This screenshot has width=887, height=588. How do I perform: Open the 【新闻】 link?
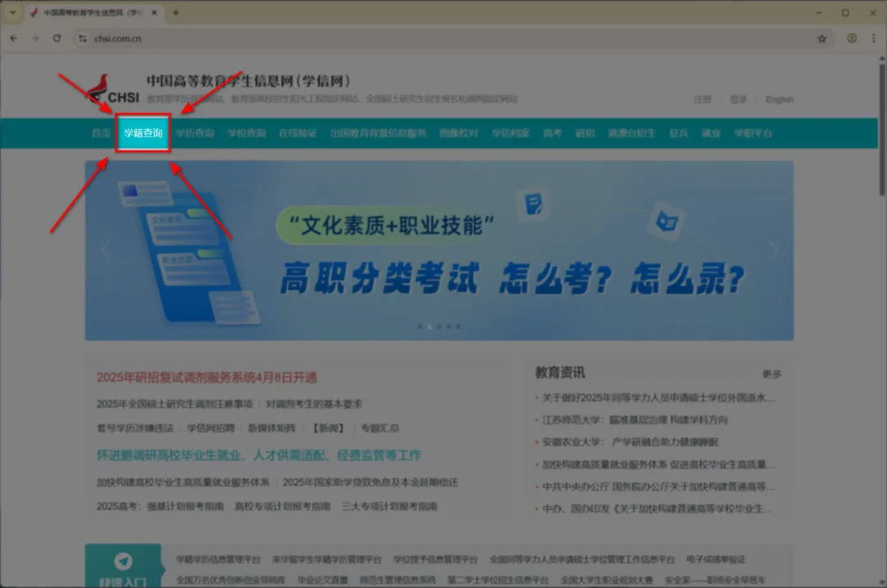pos(329,428)
